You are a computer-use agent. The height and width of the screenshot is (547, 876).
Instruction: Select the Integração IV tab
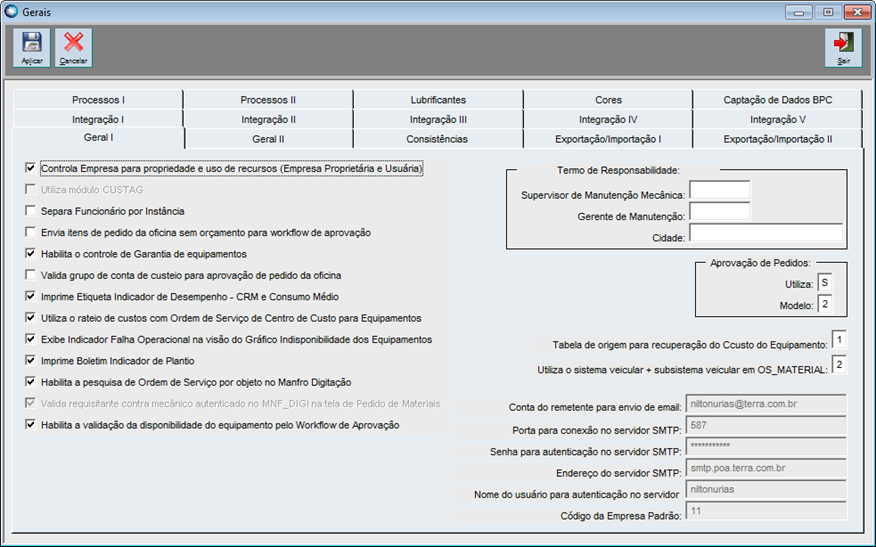pyautogui.click(x=608, y=119)
